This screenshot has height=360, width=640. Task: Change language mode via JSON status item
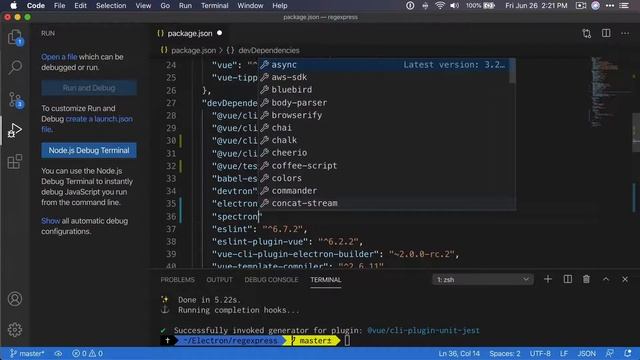click(587, 353)
